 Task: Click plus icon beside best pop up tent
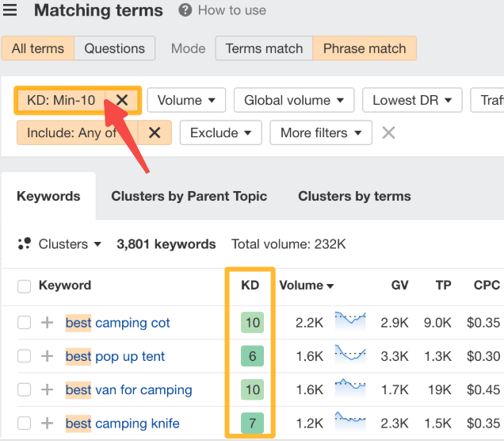point(48,356)
